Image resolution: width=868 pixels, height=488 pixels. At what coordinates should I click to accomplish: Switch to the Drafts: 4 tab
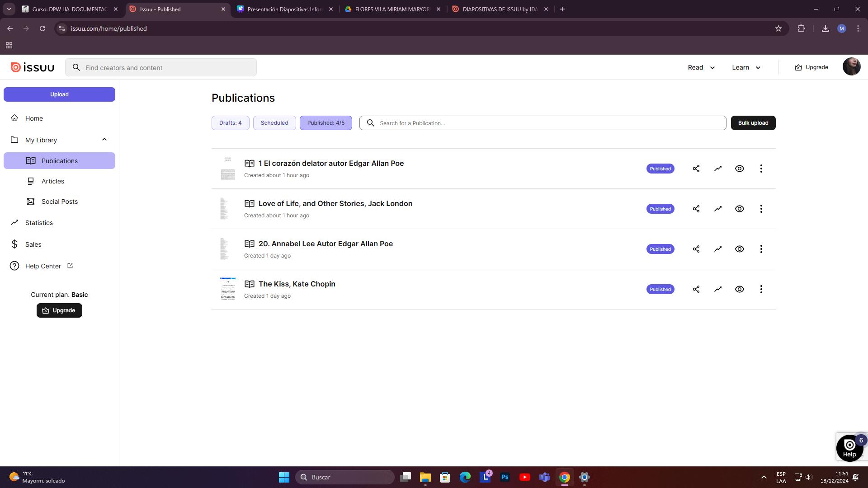230,123
